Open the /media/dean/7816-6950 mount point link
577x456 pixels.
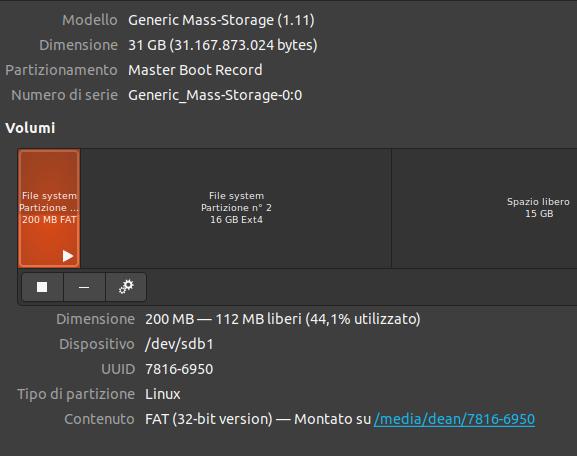pyautogui.click(x=454, y=419)
